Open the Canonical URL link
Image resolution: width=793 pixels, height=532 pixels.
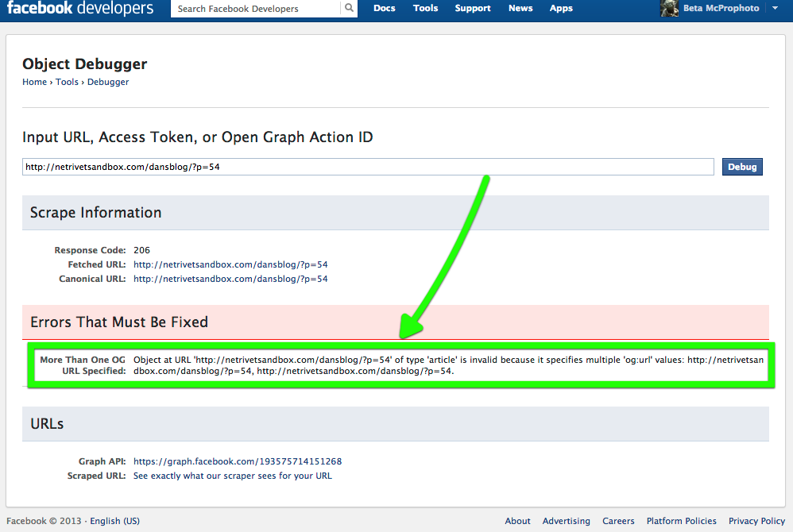pos(230,279)
